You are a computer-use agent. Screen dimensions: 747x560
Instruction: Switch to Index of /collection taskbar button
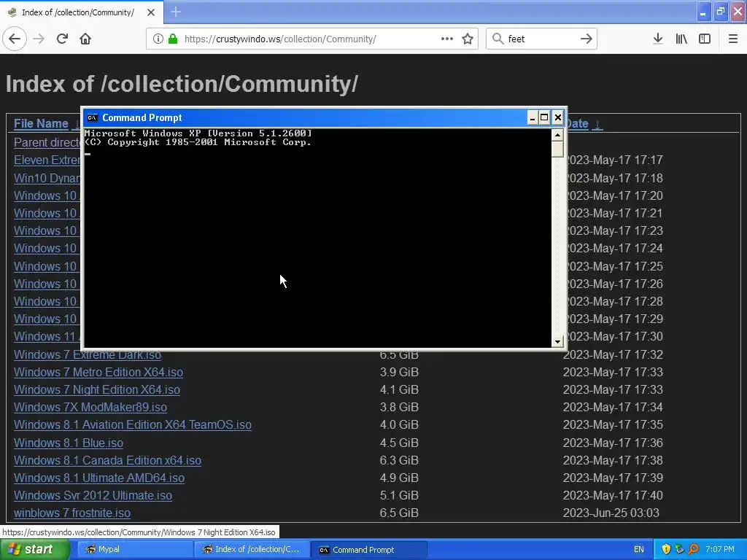point(252,549)
